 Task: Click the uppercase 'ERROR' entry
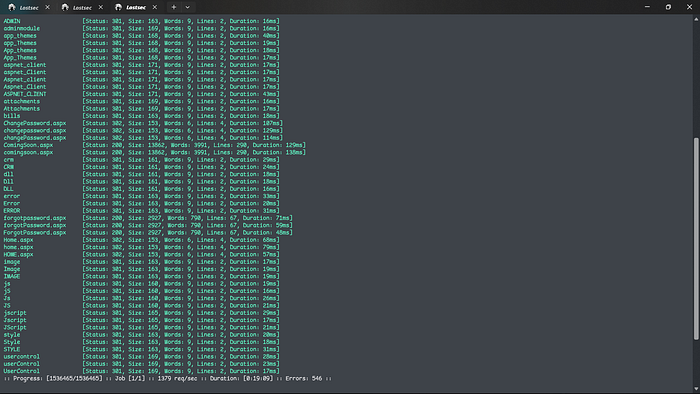coord(12,211)
